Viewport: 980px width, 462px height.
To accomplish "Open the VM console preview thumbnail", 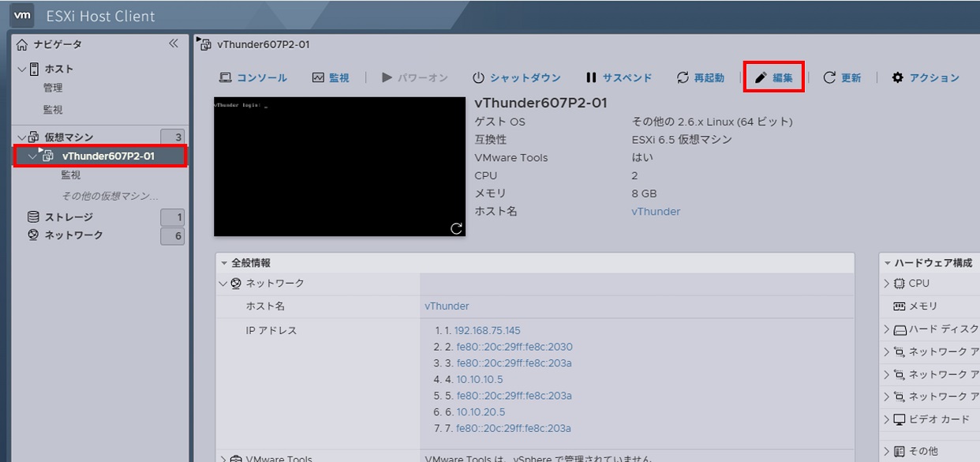I will (339, 166).
